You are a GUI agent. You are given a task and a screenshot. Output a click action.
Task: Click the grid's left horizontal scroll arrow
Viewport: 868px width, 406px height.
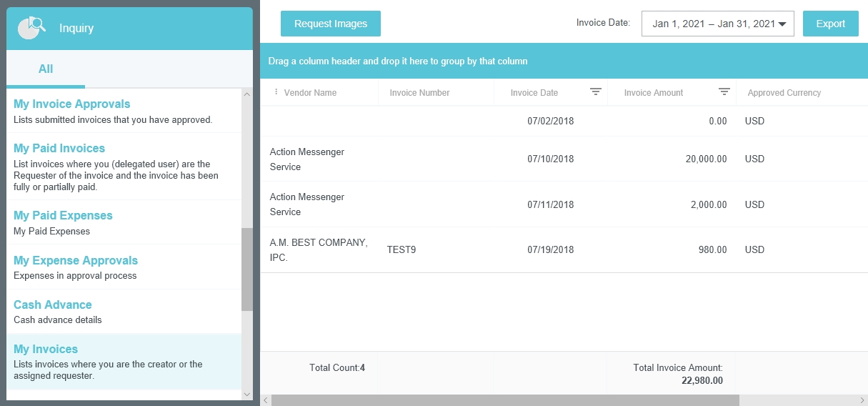point(266,400)
